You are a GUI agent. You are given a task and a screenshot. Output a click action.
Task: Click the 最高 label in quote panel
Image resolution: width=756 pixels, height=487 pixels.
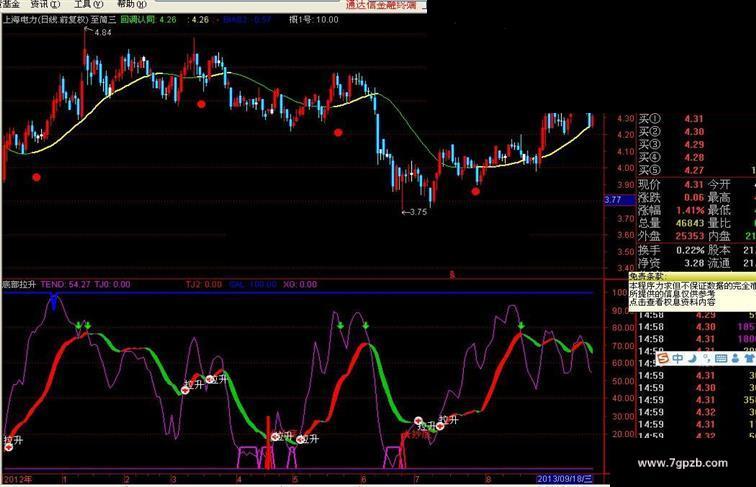coord(719,198)
